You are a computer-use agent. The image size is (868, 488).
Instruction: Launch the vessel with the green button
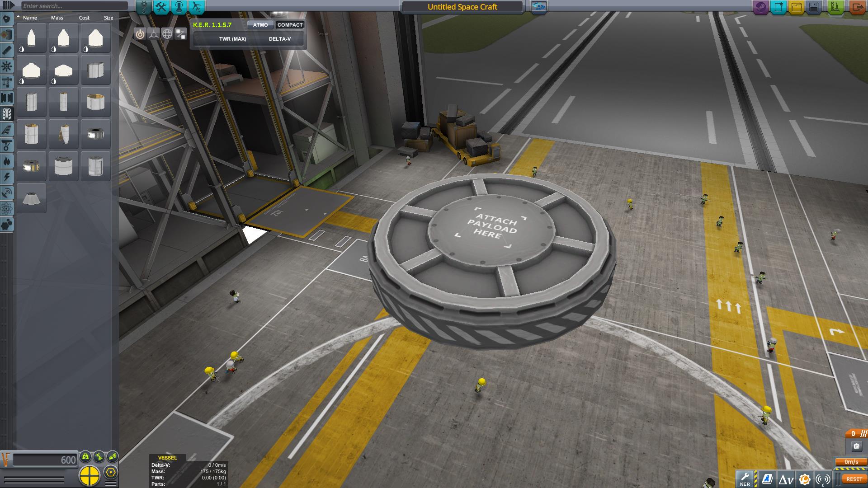coord(835,7)
